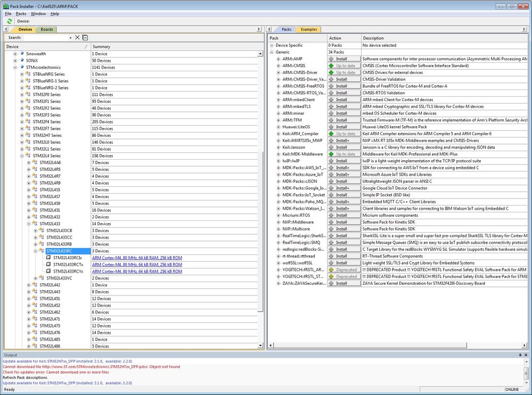Clear the search field with the X icon

coord(77,37)
